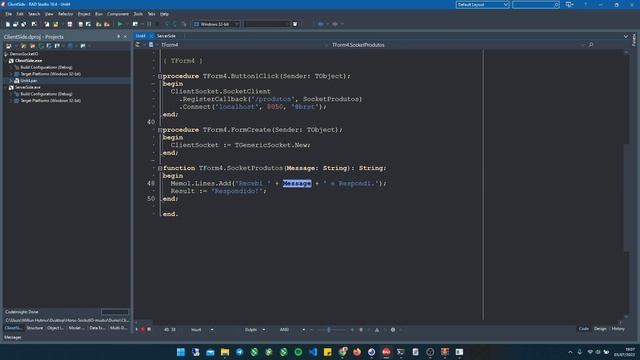The image size is (640, 360).
Task: Select ServerSide.exe in Projects tree
Action: click(x=28, y=87)
